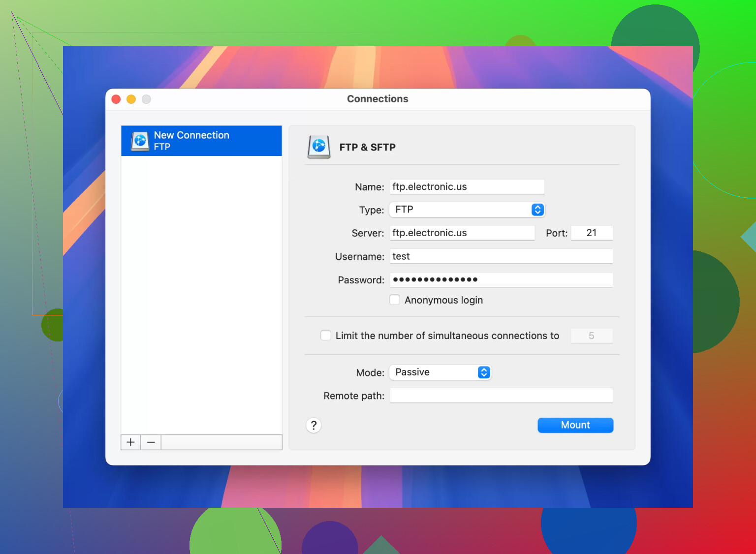Click the Name field containing ftp.electronic.us

(x=467, y=186)
